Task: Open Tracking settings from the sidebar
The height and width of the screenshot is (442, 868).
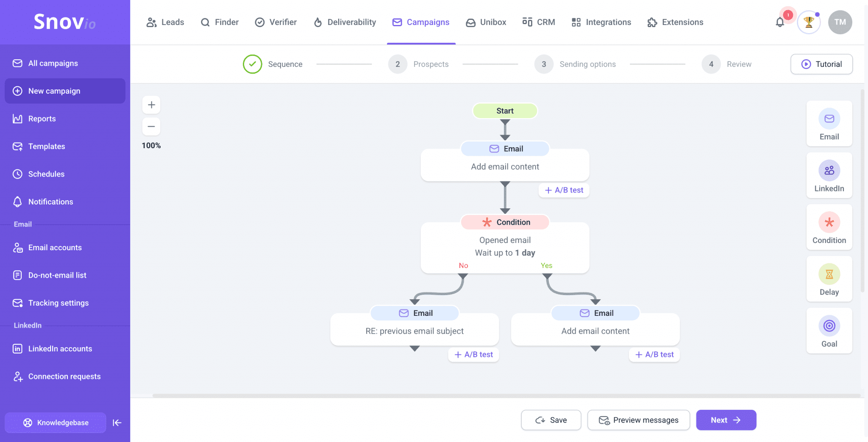Action: click(58, 303)
